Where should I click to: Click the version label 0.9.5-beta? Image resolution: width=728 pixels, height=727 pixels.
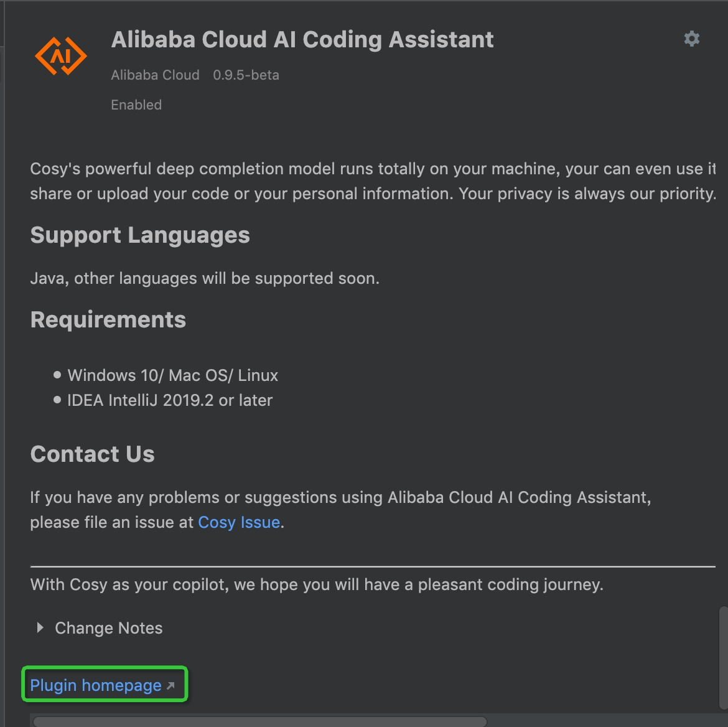tap(246, 75)
